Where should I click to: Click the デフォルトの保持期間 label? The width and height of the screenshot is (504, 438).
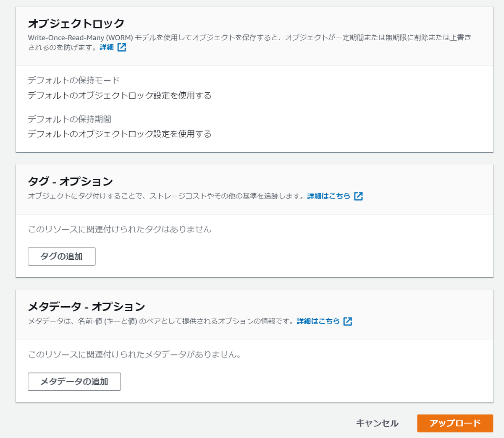click(x=70, y=119)
